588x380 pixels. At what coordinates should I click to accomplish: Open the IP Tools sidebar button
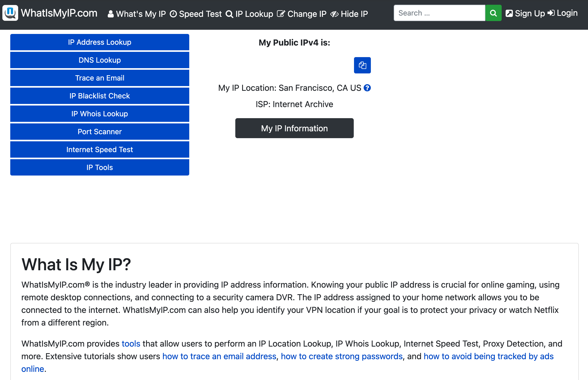pyautogui.click(x=100, y=167)
